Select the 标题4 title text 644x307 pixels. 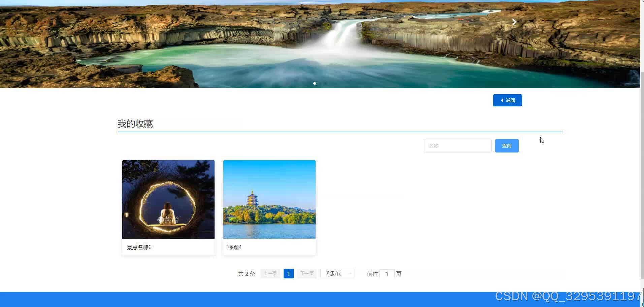click(235, 247)
